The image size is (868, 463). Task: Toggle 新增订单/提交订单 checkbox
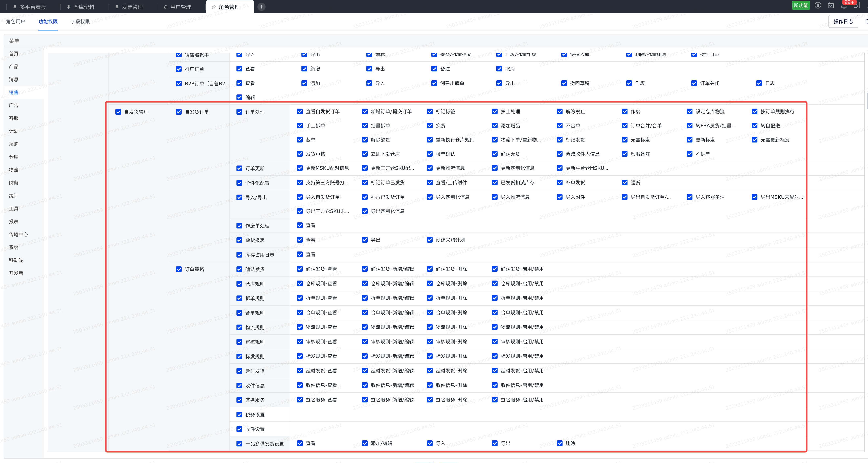pos(365,112)
